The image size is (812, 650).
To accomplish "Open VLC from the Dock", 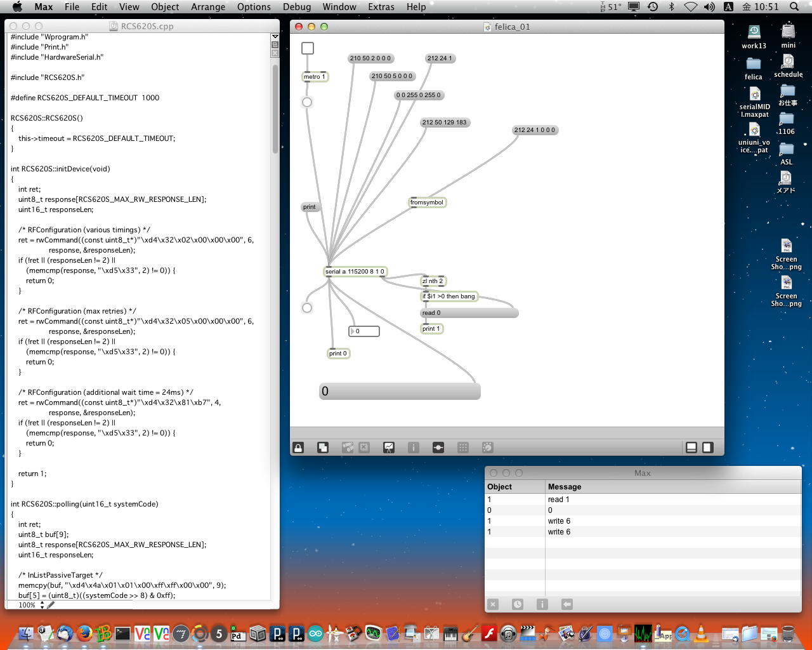I will tap(702, 633).
